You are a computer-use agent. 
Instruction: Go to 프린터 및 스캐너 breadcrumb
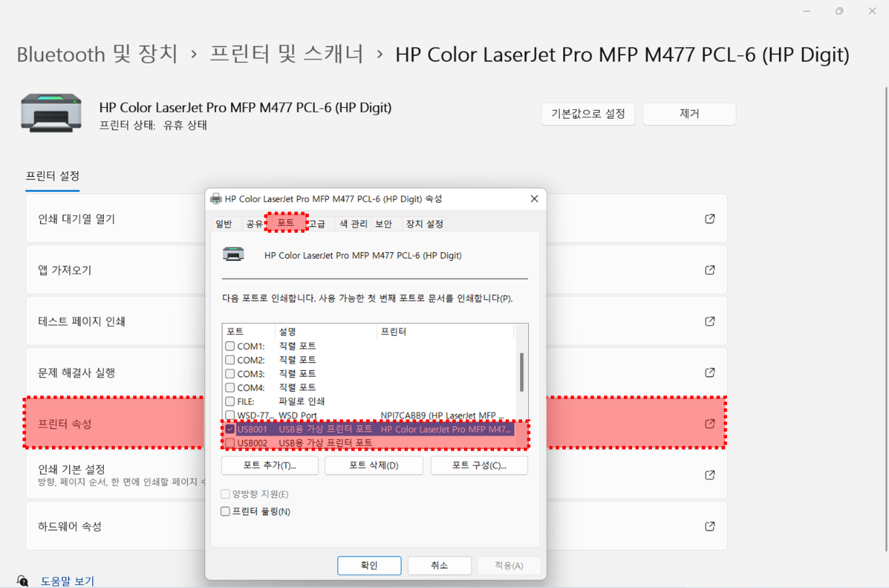coord(286,54)
